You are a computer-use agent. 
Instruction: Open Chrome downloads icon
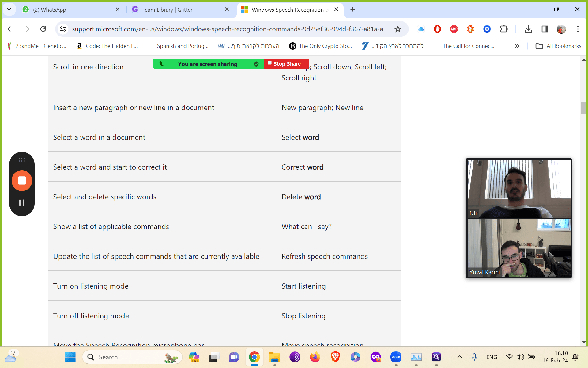click(528, 29)
